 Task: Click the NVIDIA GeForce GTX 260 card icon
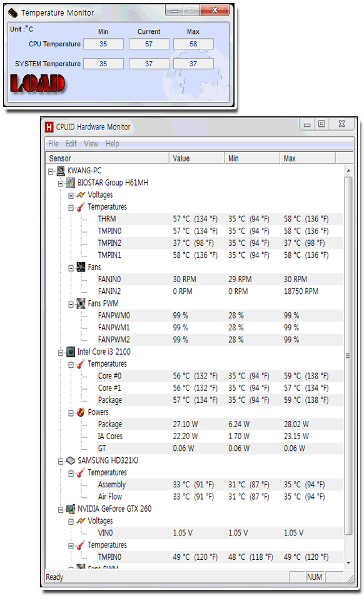[71, 509]
